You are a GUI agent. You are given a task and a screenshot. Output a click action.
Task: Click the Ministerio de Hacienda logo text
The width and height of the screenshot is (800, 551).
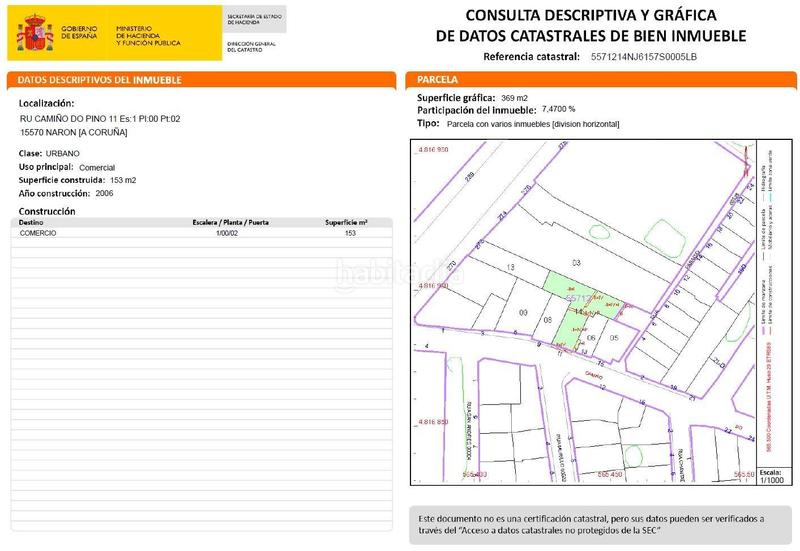[x=148, y=37]
